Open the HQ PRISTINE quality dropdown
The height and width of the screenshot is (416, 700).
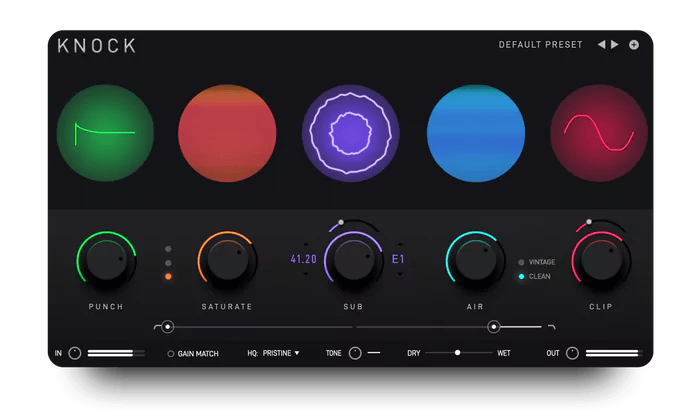pos(273,353)
